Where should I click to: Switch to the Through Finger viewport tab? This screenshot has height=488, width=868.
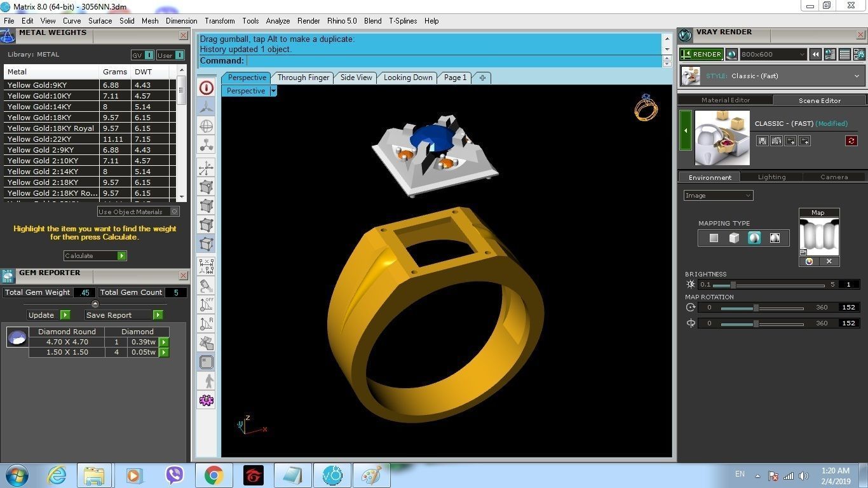pos(303,78)
